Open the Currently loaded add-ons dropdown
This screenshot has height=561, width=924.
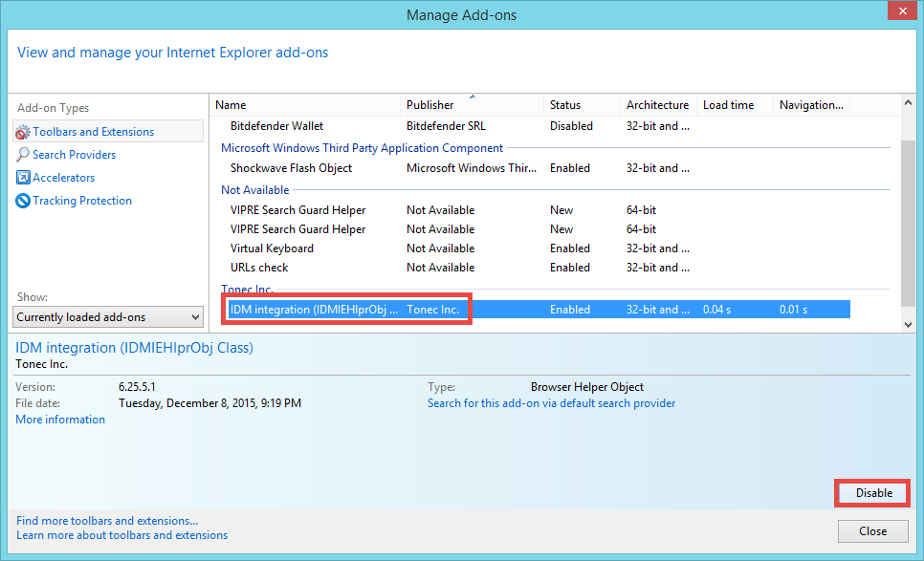tap(108, 316)
